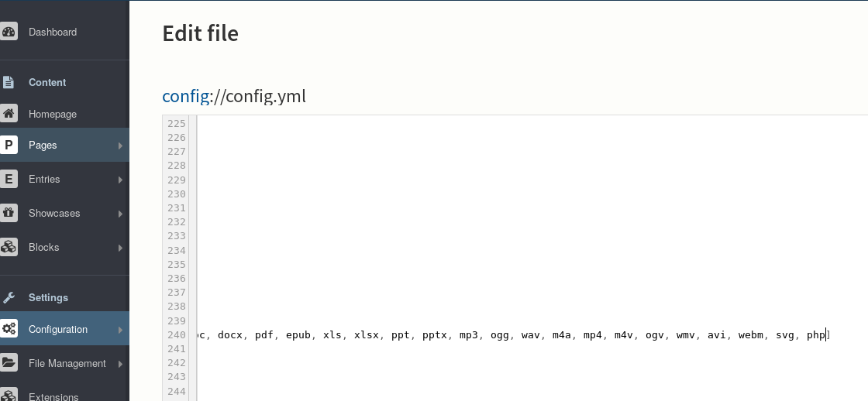
Task: Click the blue 'config' link in path
Action: point(185,96)
